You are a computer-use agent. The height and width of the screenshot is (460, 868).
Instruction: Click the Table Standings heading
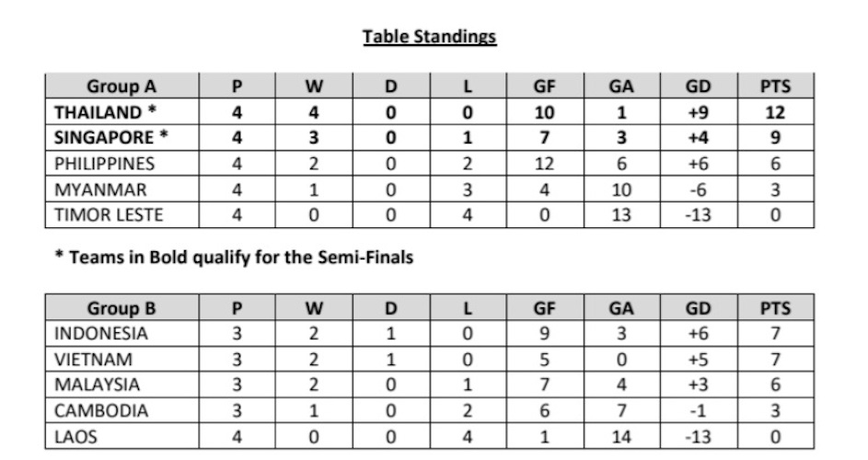429,37
